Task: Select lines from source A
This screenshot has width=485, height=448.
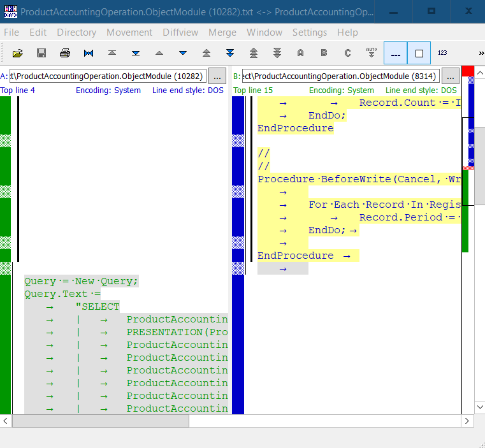Action: pyautogui.click(x=300, y=53)
